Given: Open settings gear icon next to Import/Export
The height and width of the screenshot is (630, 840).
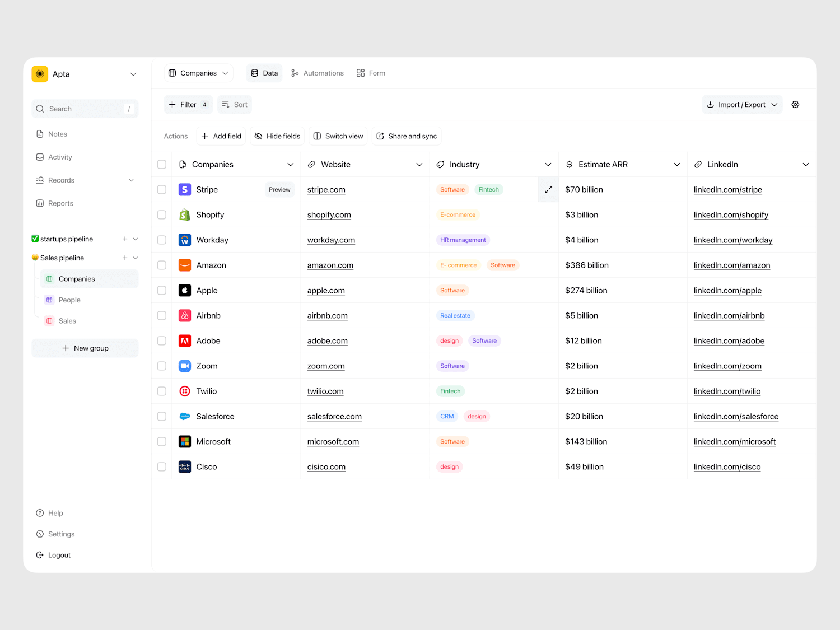Looking at the screenshot, I should pyautogui.click(x=795, y=105).
